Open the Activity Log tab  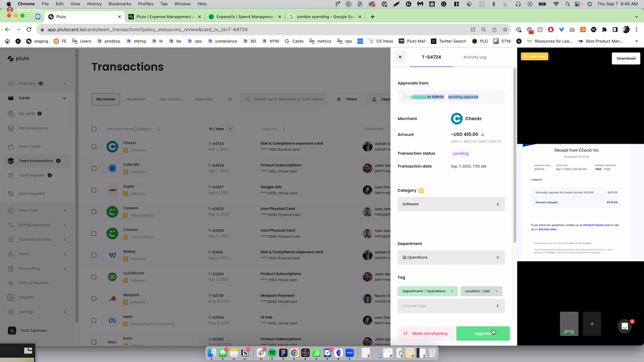tap(475, 57)
